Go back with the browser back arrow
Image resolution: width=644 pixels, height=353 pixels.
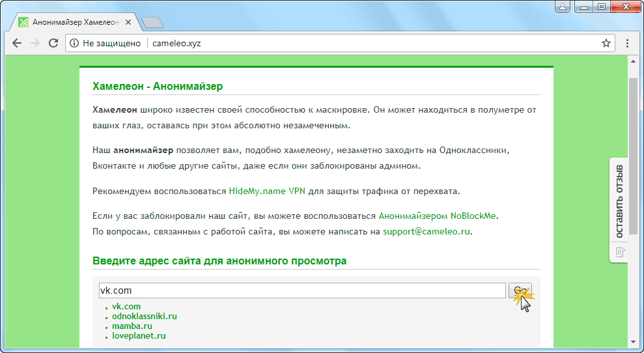click(17, 43)
